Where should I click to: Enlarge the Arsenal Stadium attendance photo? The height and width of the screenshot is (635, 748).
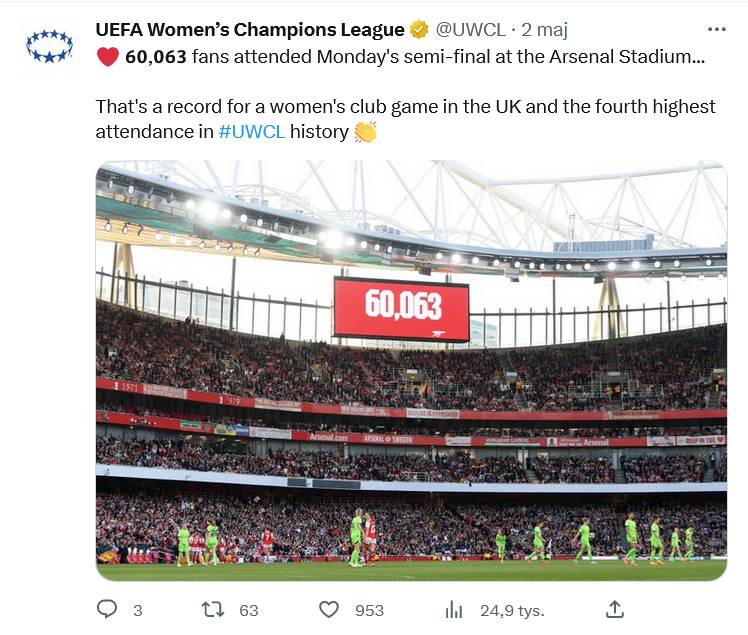(411, 370)
